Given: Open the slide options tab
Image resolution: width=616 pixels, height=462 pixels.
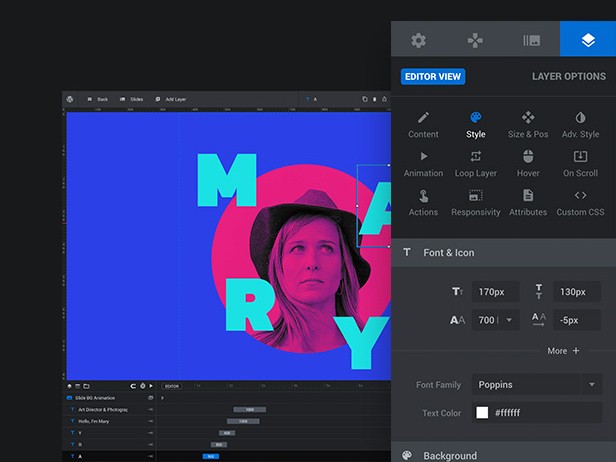Looking at the screenshot, I should [531, 41].
